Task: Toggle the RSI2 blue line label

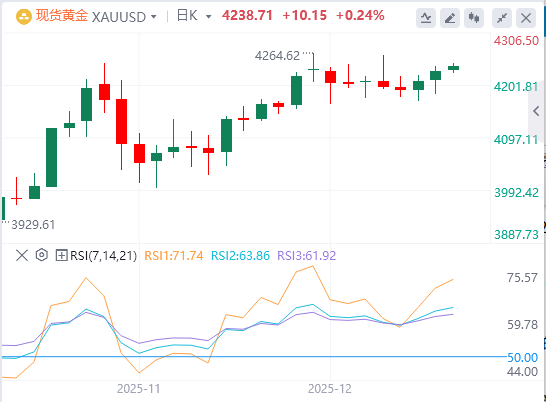Action: pyautogui.click(x=240, y=256)
